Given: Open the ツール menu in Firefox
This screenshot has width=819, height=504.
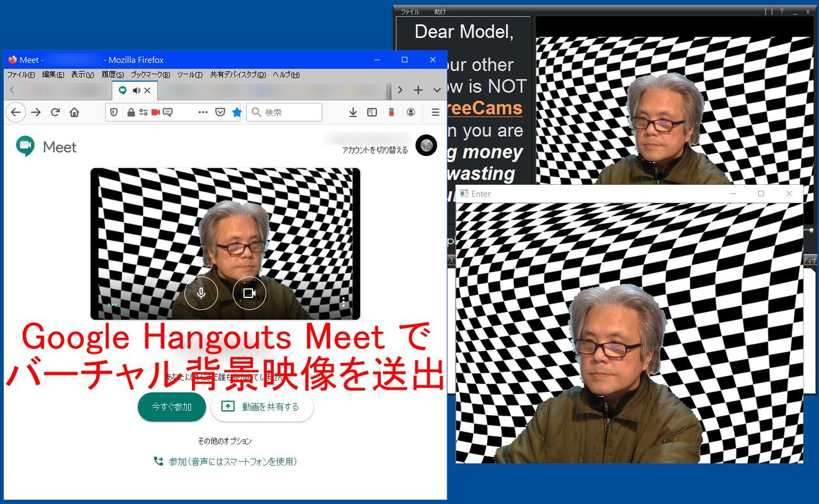Looking at the screenshot, I should pyautogui.click(x=189, y=75).
